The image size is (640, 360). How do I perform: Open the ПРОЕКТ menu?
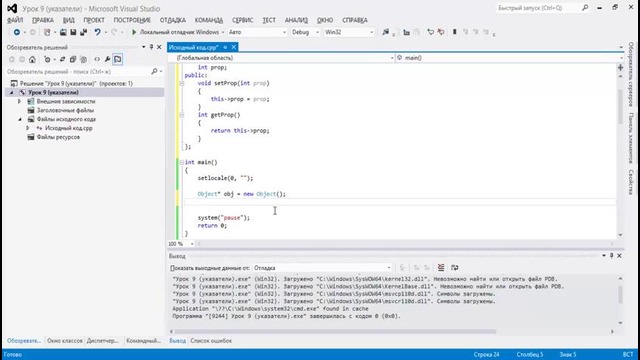click(94, 20)
